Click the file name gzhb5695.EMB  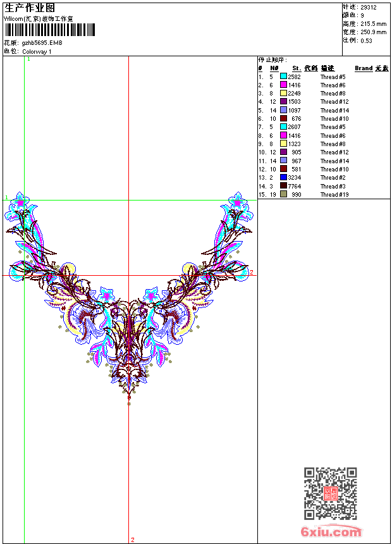coord(42,43)
